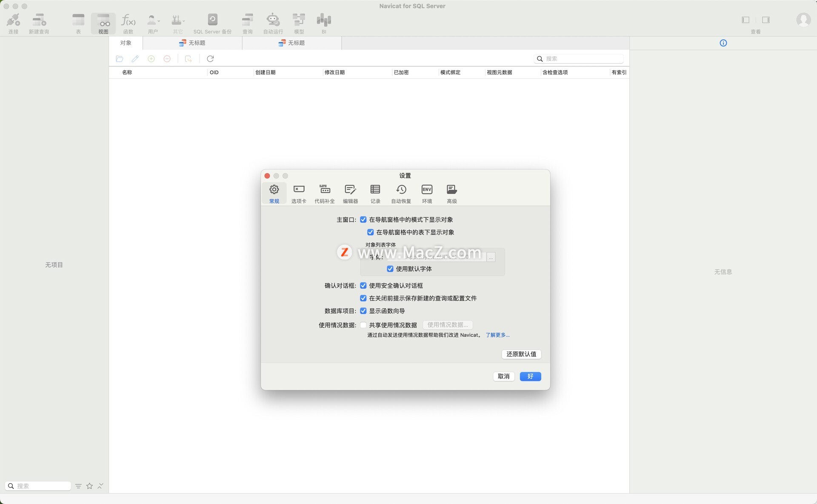
Task: Click the sidebar search field at bottom
Action: click(38, 486)
